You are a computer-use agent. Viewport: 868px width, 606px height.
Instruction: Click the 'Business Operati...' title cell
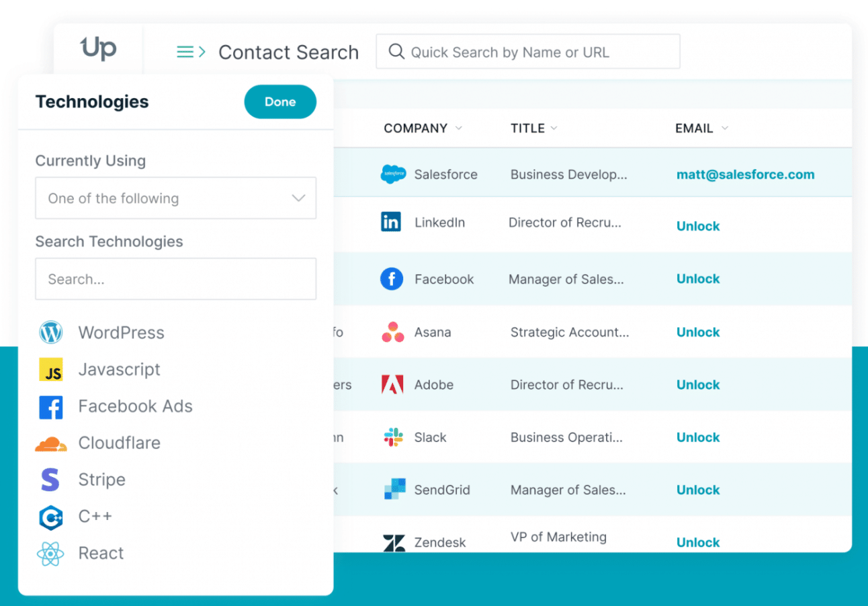point(567,437)
